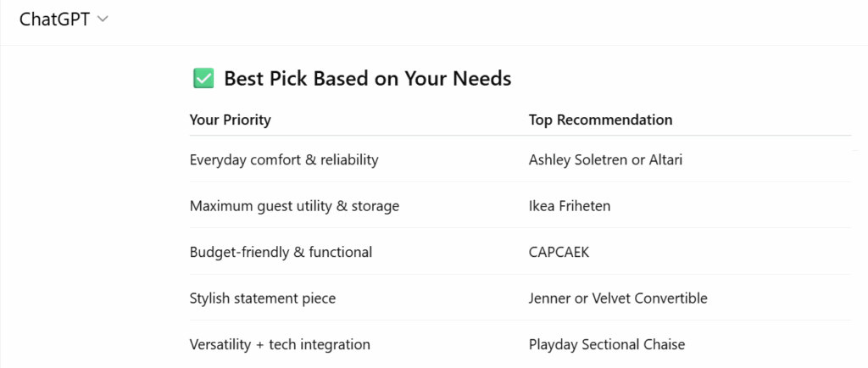Select 'Budget-friendly & functional' priority cell
The width and height of the screenshot is (868, 368).
click(x=281, y=252)
